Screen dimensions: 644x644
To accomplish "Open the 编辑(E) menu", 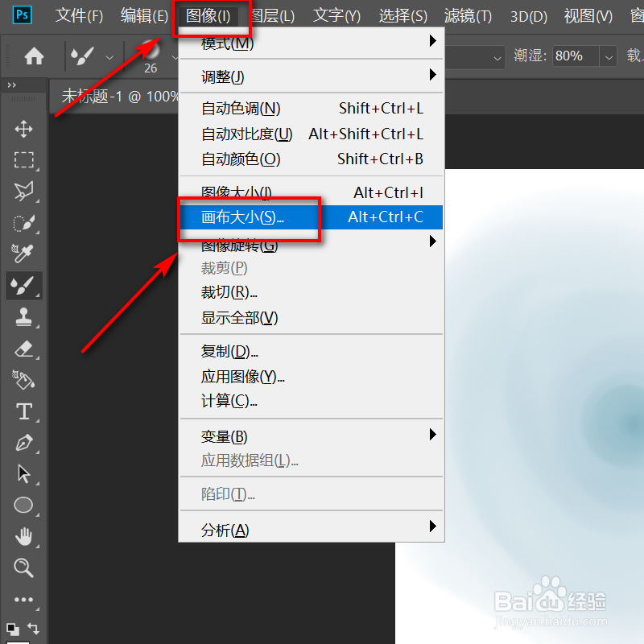I will pos(144,15).
